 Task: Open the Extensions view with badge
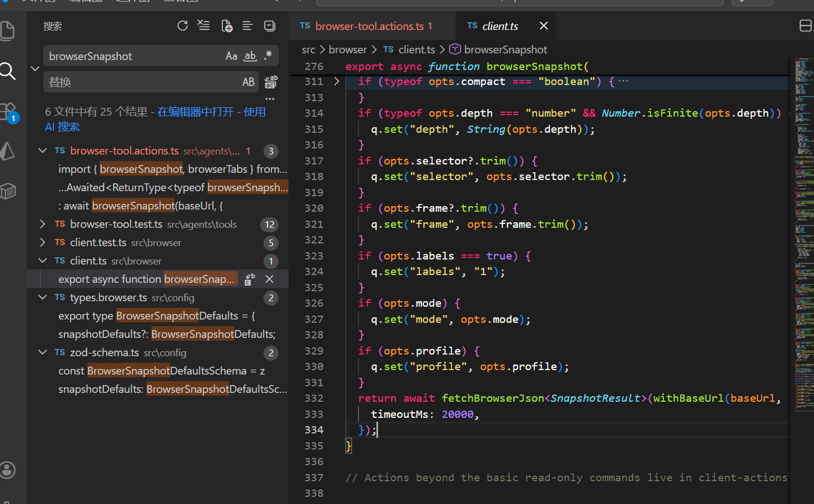(x=9, y=111)
